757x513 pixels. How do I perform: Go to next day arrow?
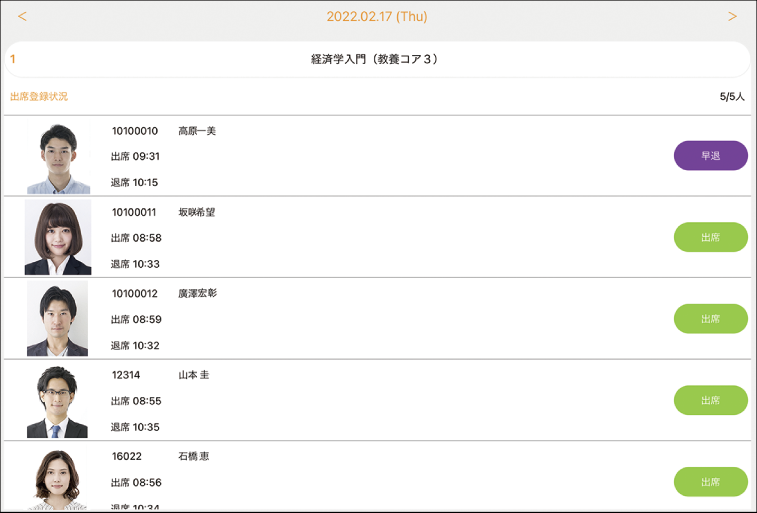click(x=732, y=17)
